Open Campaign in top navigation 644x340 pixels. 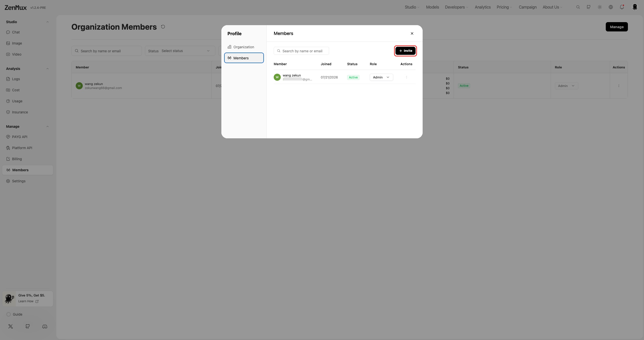pos(528,7)
